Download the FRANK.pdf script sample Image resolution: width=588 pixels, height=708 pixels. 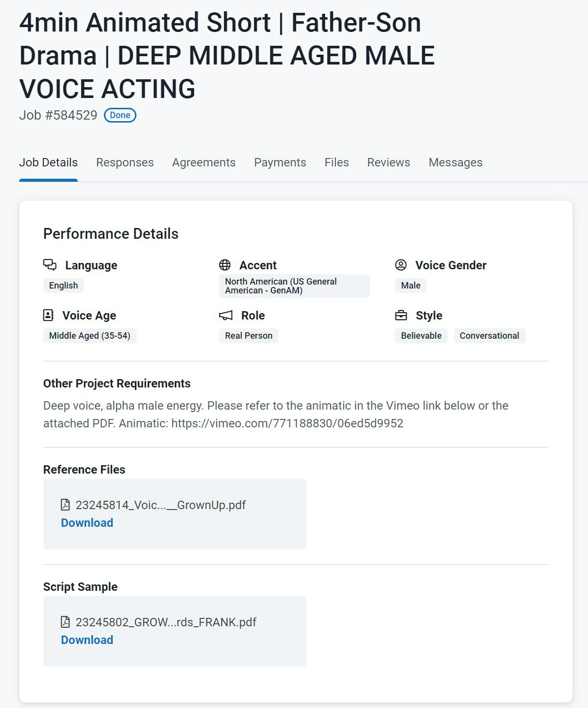(87, 640)
